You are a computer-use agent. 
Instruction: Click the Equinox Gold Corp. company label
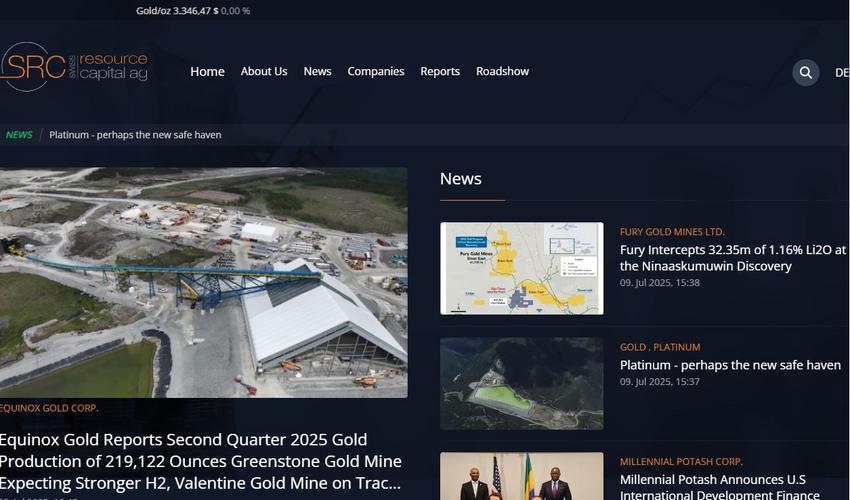49,408
